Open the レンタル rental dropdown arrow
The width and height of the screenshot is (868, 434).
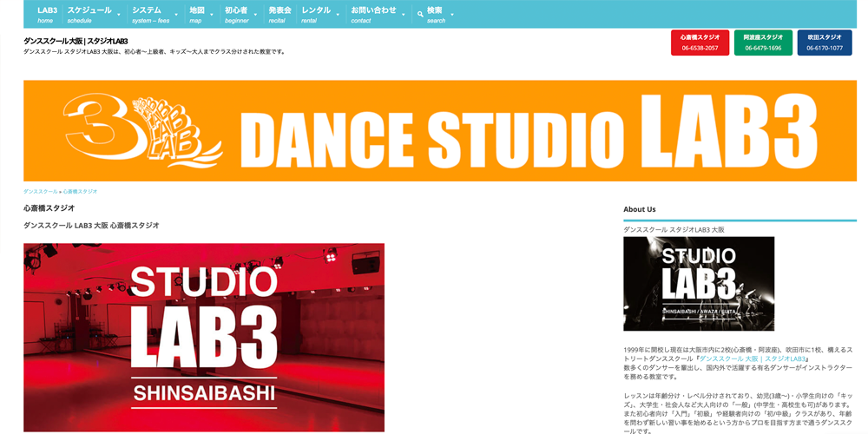click(x=339, y=15)
